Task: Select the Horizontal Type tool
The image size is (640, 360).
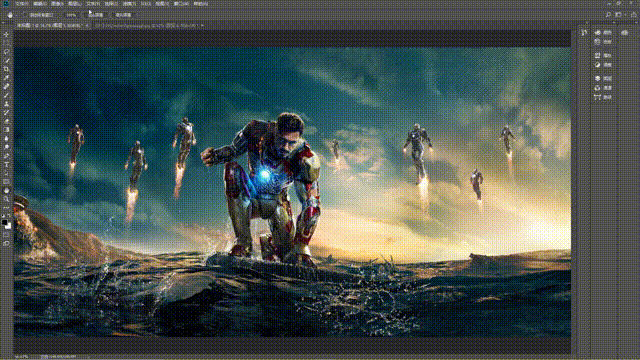Action: pyautogui.click(x=6, y=164)
